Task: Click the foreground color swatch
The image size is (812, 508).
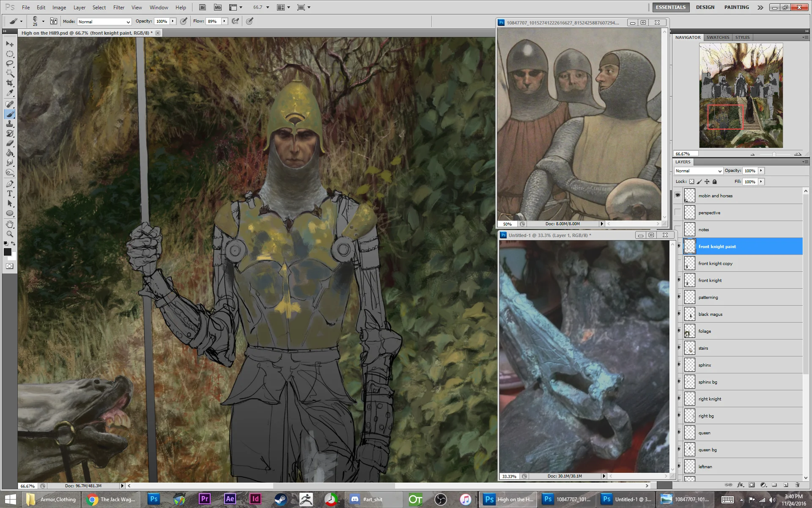Action: [x=7, y=252]
